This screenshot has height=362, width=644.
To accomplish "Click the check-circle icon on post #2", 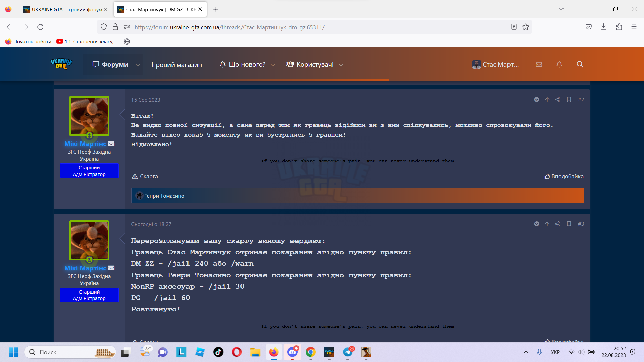I will 537,100.
